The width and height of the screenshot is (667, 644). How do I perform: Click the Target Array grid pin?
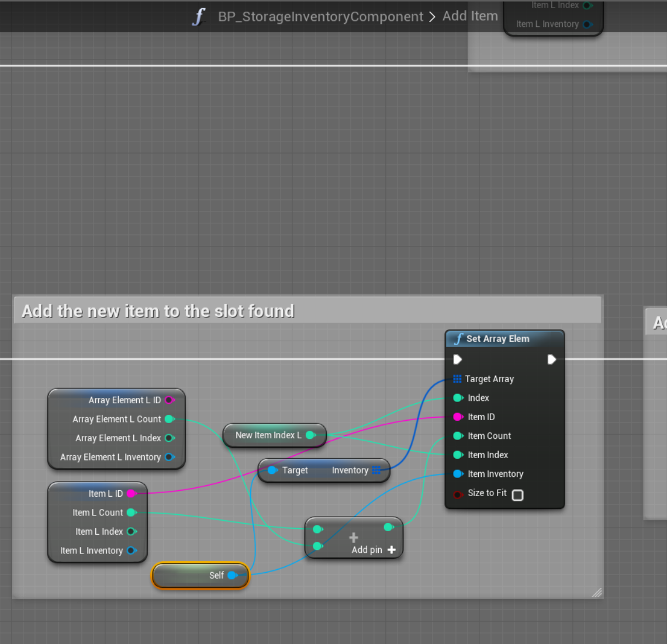(457, 379)
